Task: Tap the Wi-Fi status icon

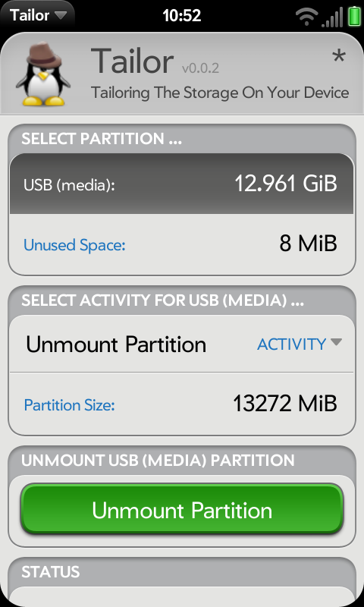Action: tap(307, 17)
